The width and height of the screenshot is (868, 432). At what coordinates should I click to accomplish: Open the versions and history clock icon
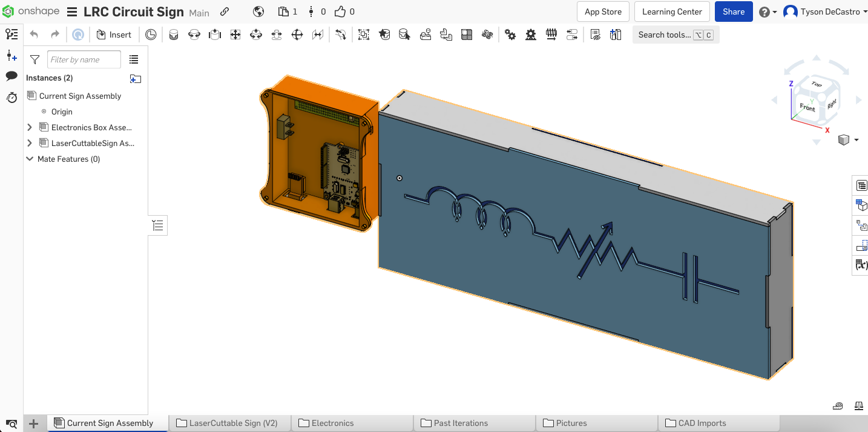tap(12, 97)
